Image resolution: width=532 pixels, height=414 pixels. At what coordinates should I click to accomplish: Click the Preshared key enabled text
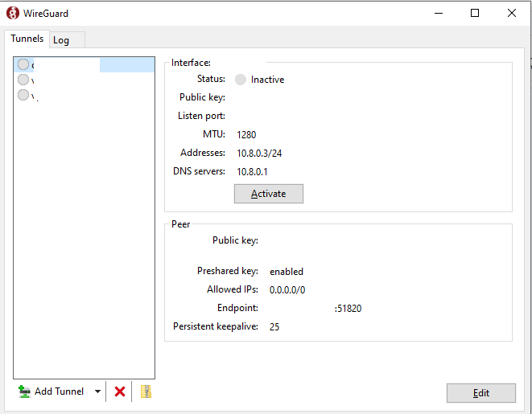[287, 272]
